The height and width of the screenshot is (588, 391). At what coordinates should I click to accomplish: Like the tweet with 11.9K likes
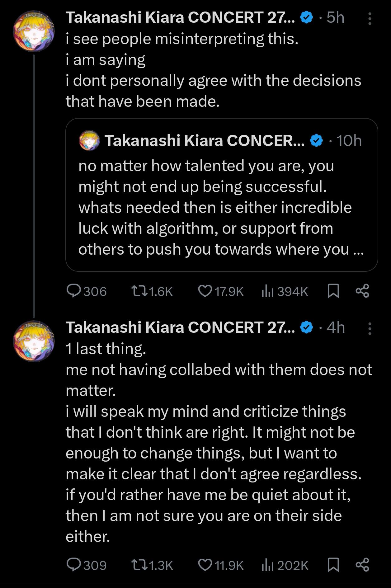(205, 565)
